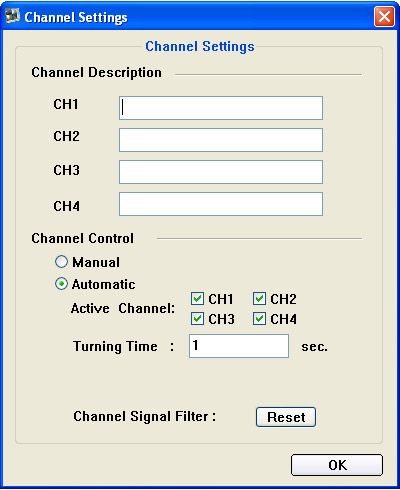Click the CH2 description text field
400x490 pixels.
[x=221, y=140]
